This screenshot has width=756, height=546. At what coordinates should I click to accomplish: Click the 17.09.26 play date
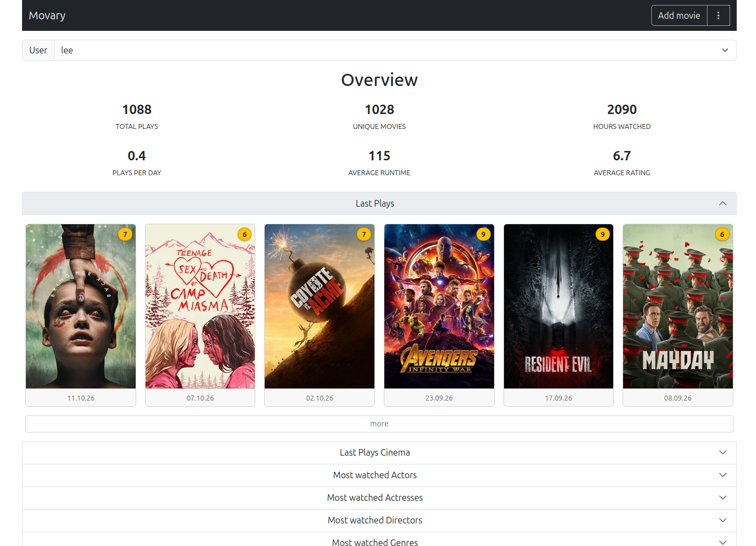pyautogui.click(x=559, y=398)
